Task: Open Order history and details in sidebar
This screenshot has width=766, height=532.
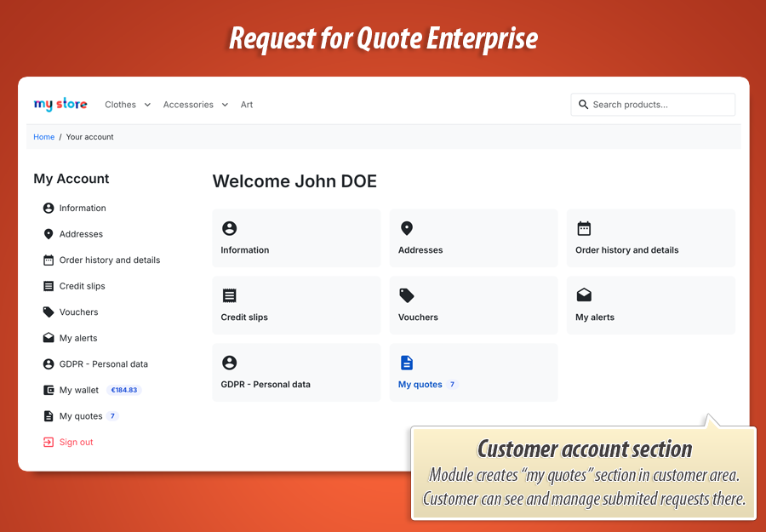Action: (x=110, y=260)
